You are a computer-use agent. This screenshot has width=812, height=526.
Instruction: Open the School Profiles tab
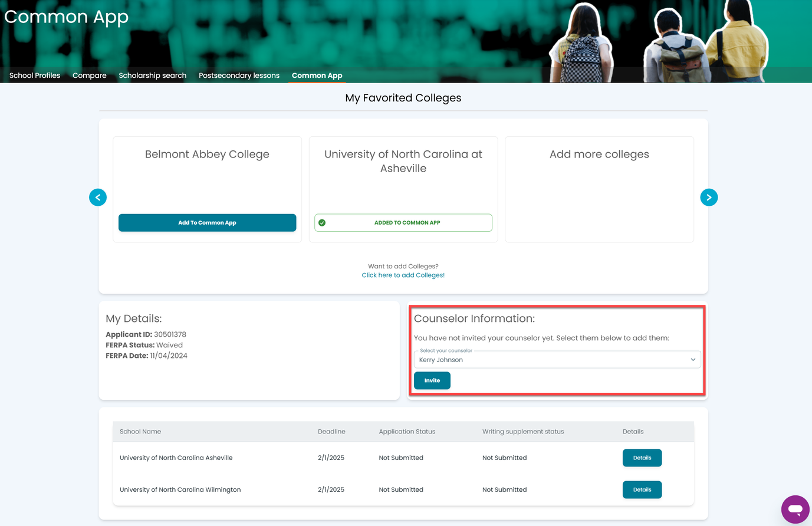pos(35,75)
